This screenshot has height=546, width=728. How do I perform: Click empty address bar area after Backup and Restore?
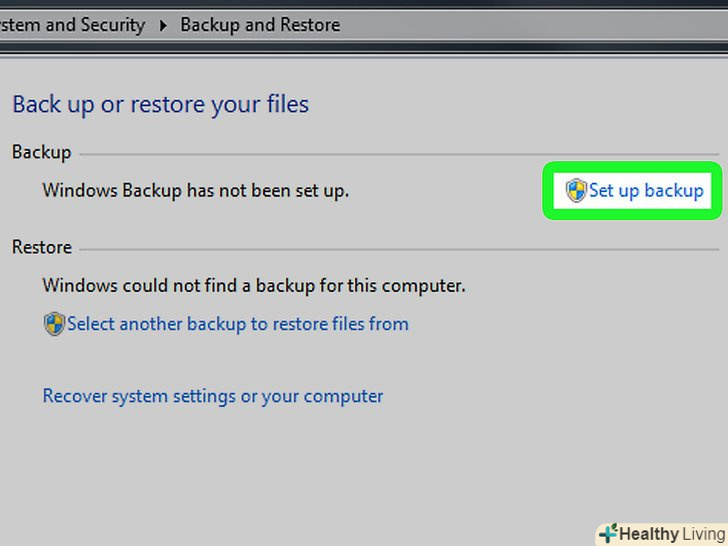(x=530, y=25)
